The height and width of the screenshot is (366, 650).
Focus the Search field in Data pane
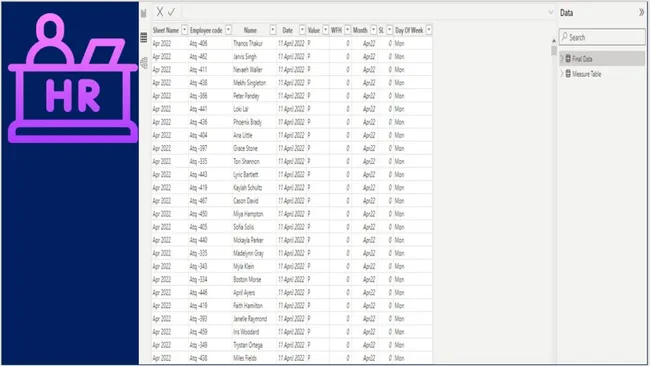tap(602, 37)
